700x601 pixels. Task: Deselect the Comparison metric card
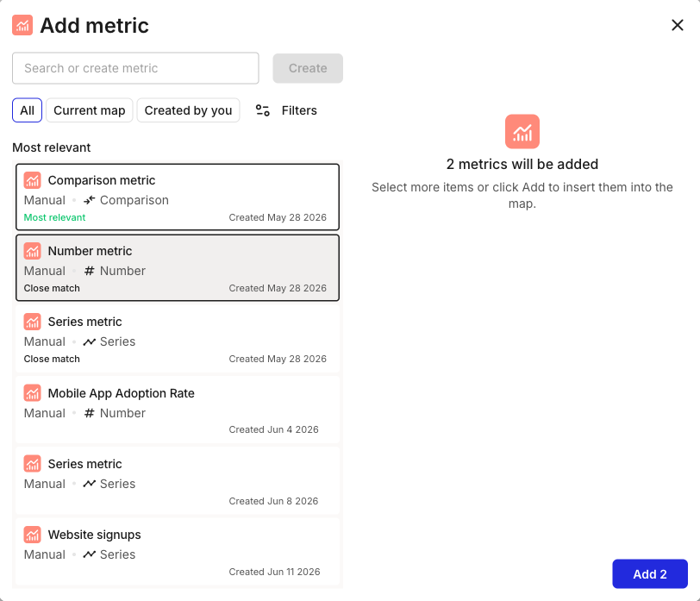(178, 197)
